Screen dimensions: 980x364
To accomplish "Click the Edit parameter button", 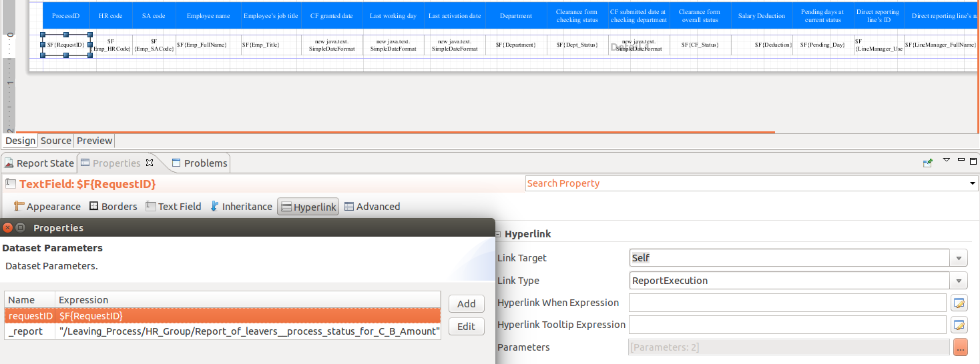I will [467, 327].
